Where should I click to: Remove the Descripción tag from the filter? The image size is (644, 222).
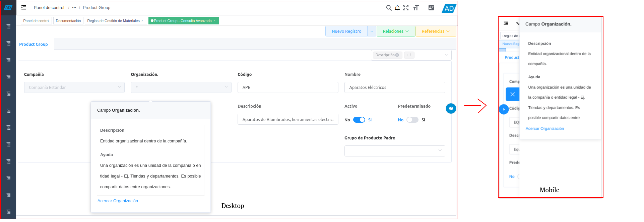click(397, 55)
